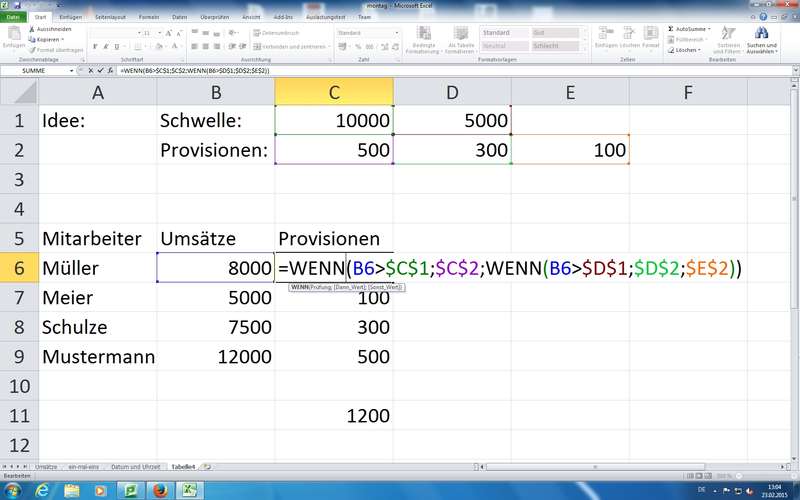
Task: Click the fill color bucket button
Action: [159, 46]
